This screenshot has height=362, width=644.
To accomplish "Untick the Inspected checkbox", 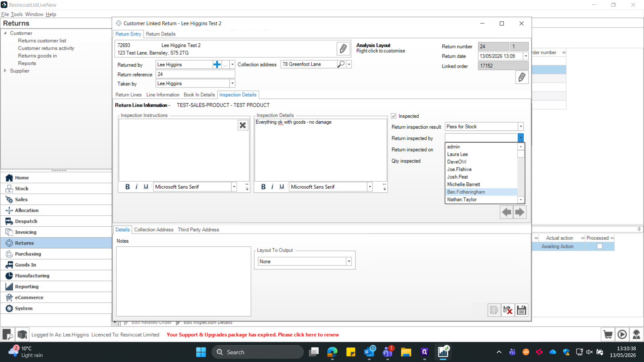I will pos(394,116).
